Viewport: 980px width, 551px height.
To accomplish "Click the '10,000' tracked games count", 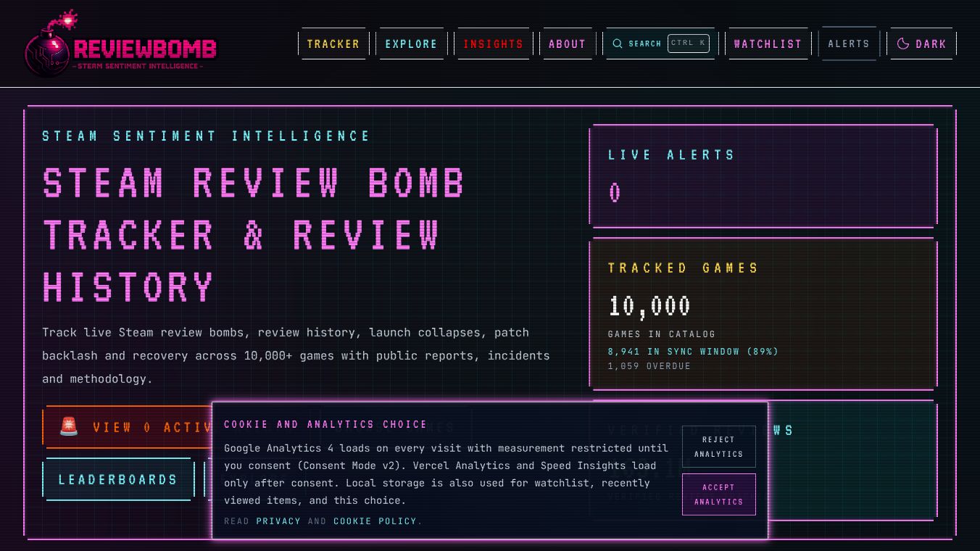I will [649, 306].
